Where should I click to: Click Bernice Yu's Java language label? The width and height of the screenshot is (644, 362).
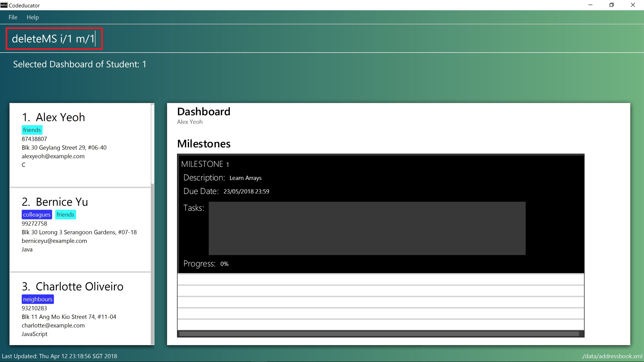[27, 249]
